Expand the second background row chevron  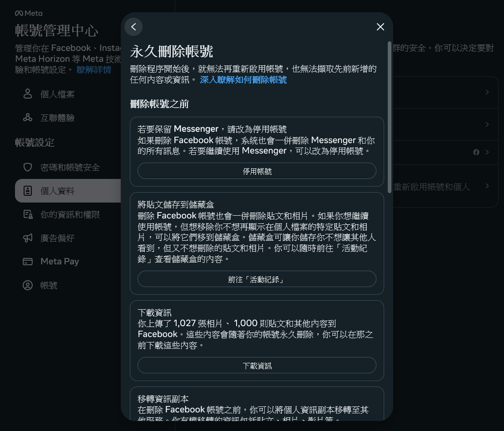(x=487, y=124)
